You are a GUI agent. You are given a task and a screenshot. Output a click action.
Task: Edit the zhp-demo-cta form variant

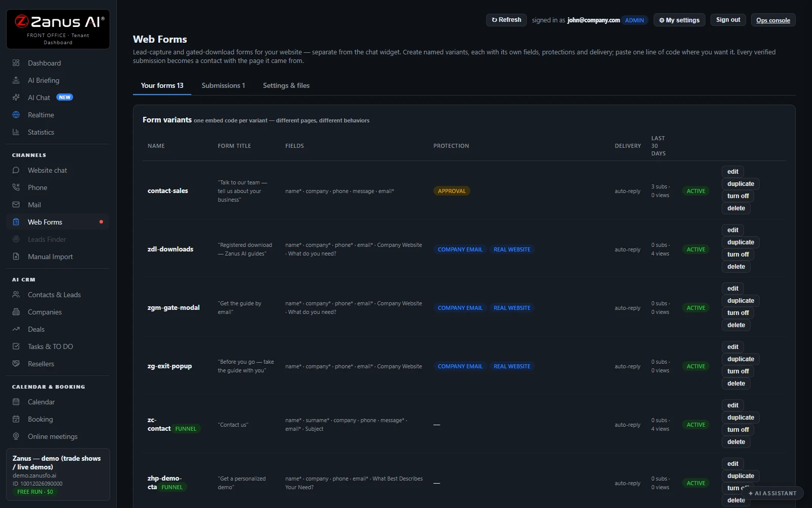(x=733, y=464)
